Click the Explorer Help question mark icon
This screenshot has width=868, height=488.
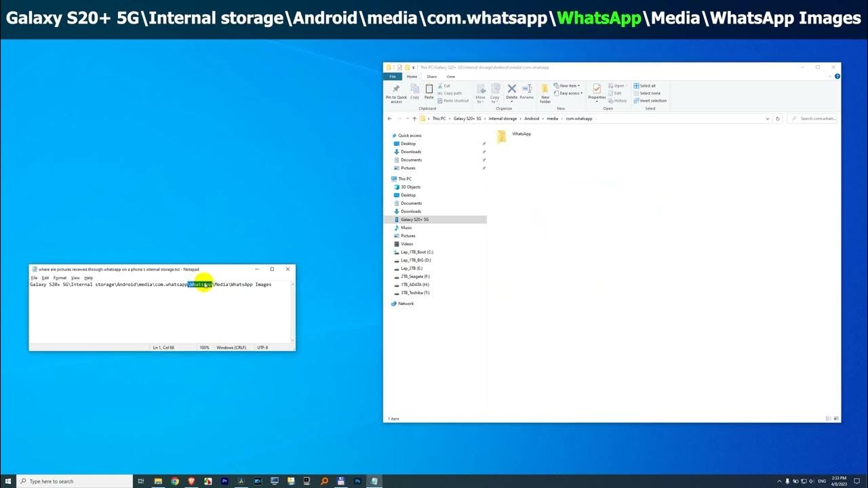pyautogui.click(x=837, y=77)
